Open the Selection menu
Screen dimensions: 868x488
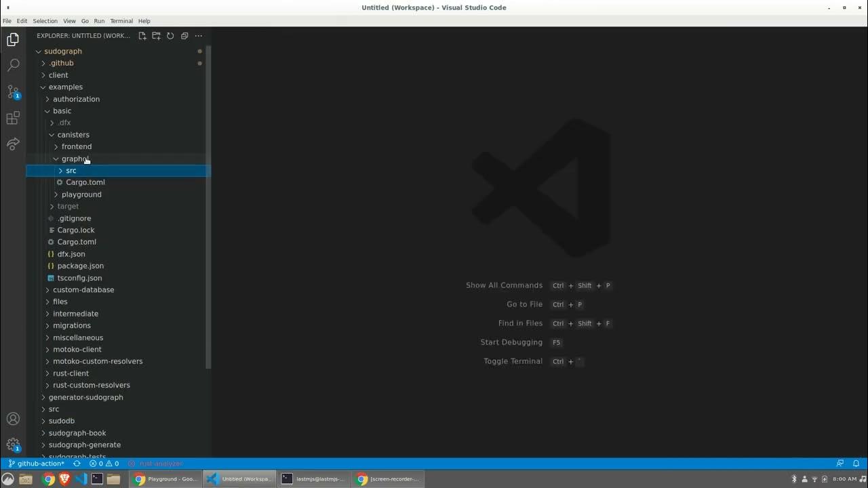coord(45,21)
